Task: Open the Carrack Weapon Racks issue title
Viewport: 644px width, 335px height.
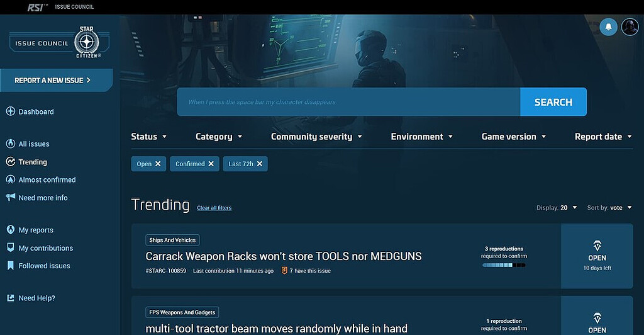Action: pos(284,256)
